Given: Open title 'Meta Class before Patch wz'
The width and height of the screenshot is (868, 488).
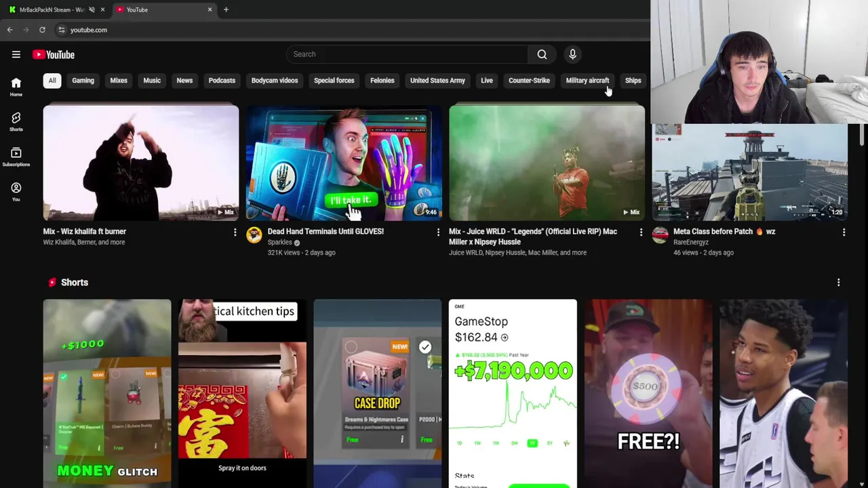Looking at the screenshot, I should coord(724,232).
